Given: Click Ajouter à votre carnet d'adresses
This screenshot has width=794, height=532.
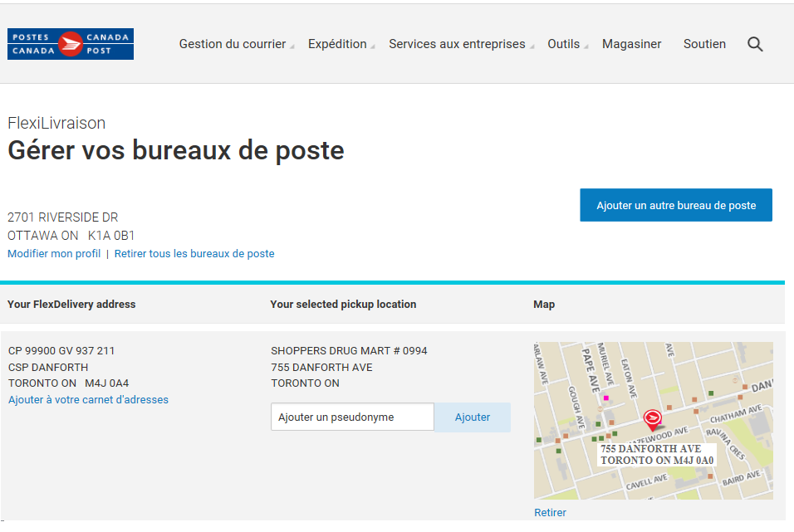Looking at the screenshot, I should [88, 400].
